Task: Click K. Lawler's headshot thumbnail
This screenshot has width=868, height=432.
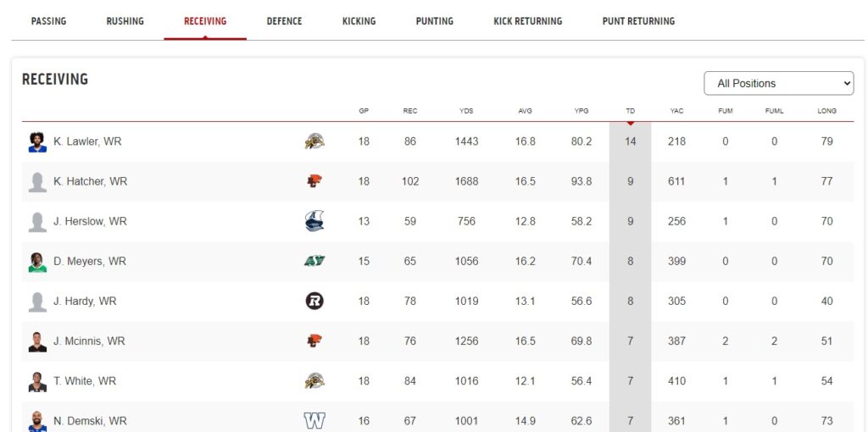Action: click(x=37, y=141)
